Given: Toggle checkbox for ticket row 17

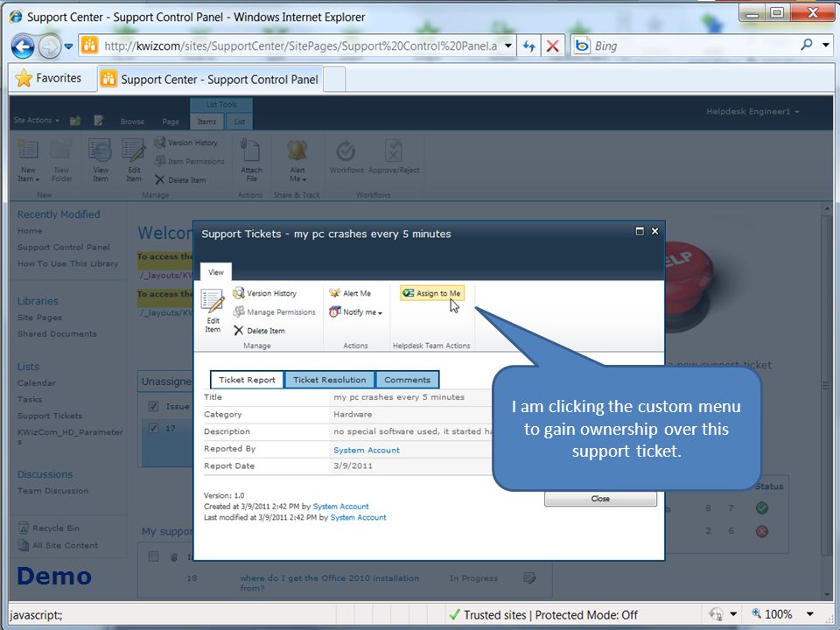Looking at the screenshot, I should tap(153, 428).
